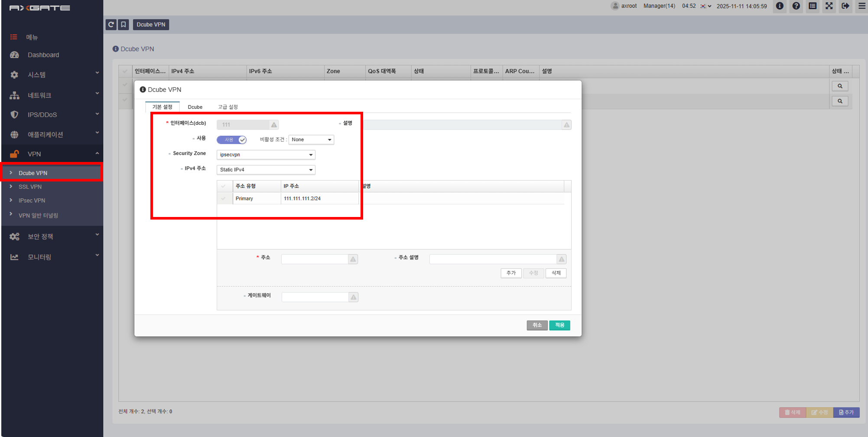Click the warning icon in 인터페이스 field
Image resolution: width=868 pixels, height=437 pixels.
(x=274, y=125)
